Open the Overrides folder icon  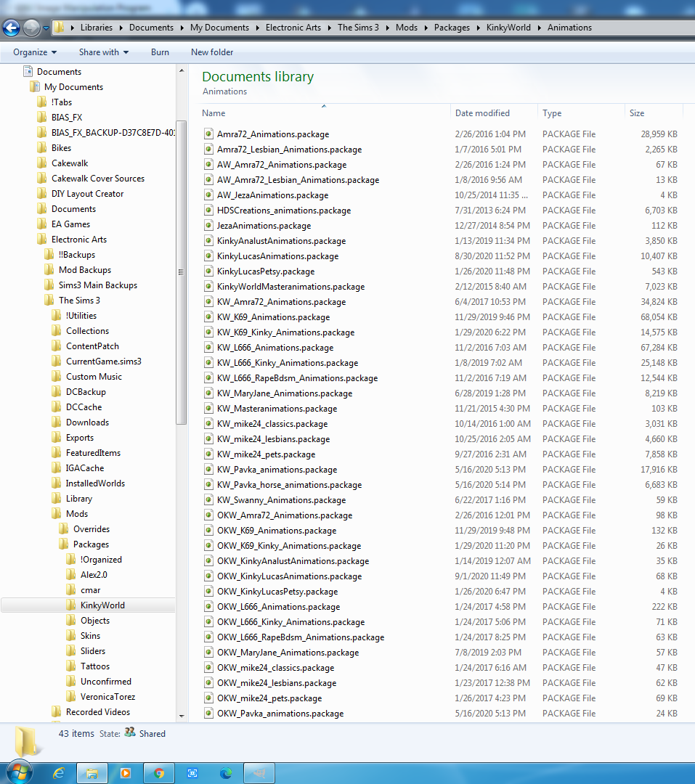[x=64, y=529]
